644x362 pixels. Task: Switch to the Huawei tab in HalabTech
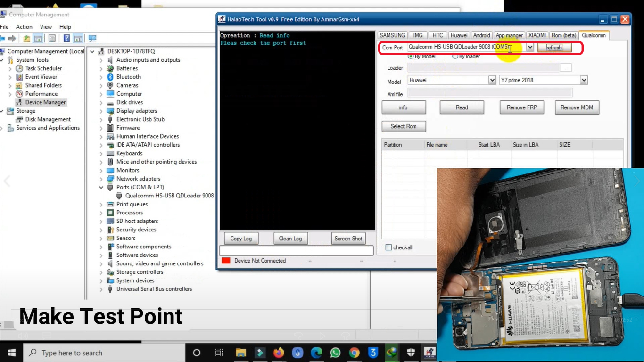(x=459, y=35)
